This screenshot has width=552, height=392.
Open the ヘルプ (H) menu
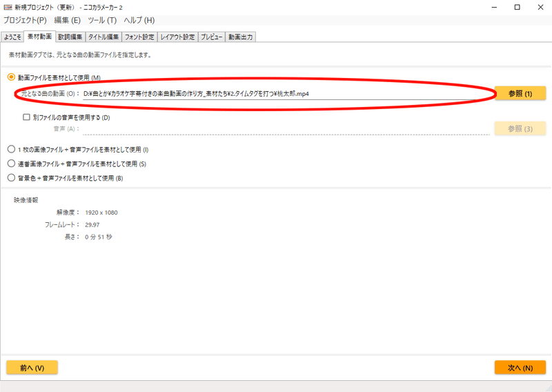pos(139,20)
